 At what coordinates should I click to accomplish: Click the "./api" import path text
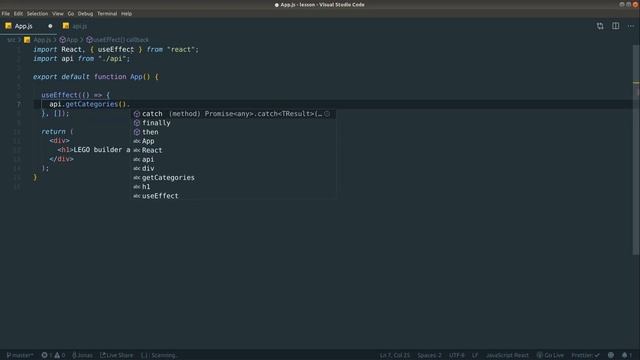tap(112, 59)
